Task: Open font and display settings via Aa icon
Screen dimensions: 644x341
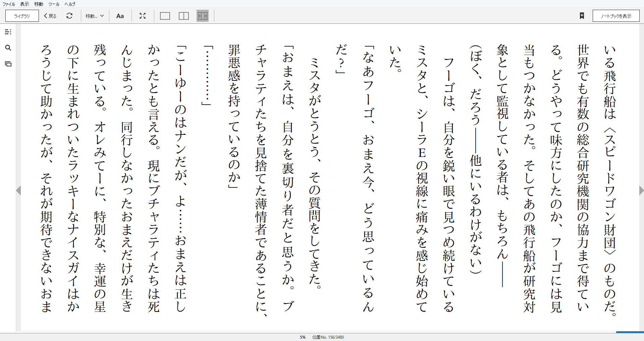Action: [x=120, y=15]
